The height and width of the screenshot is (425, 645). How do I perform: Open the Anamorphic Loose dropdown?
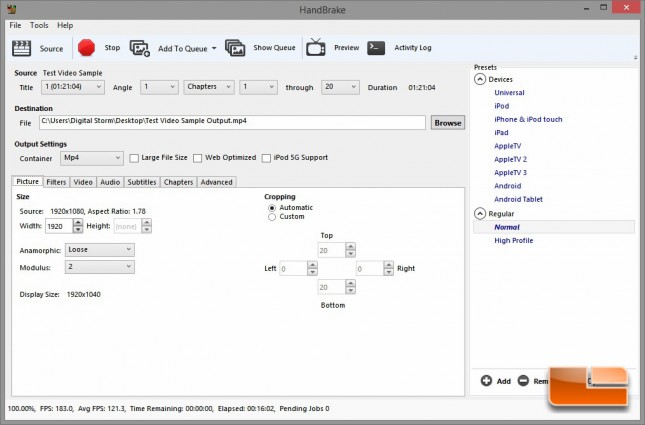(x=100, y=250)
